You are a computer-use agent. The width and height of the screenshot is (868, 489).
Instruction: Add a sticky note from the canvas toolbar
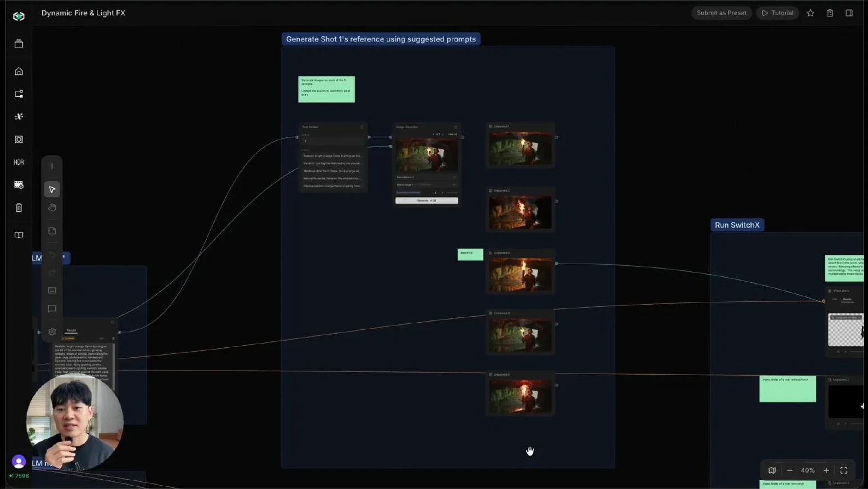52,231
